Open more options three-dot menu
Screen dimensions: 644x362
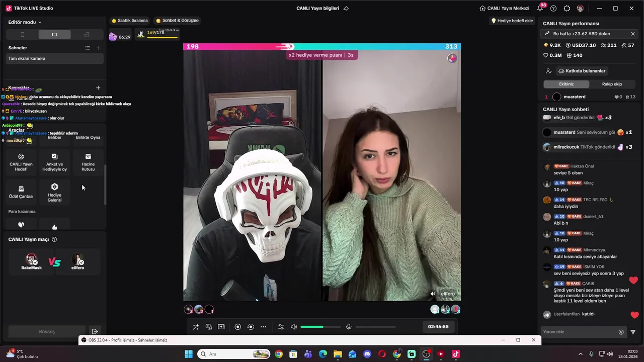point(263,327)
